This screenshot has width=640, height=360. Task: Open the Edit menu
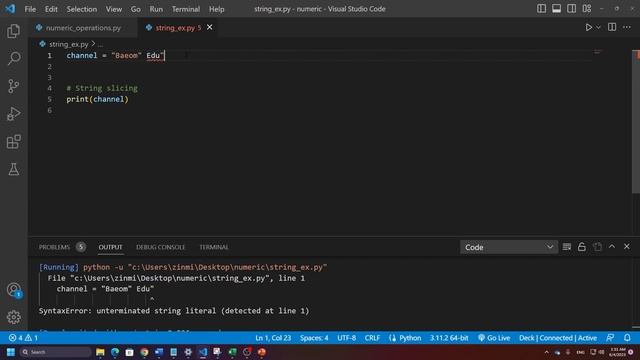pos(51,9)
